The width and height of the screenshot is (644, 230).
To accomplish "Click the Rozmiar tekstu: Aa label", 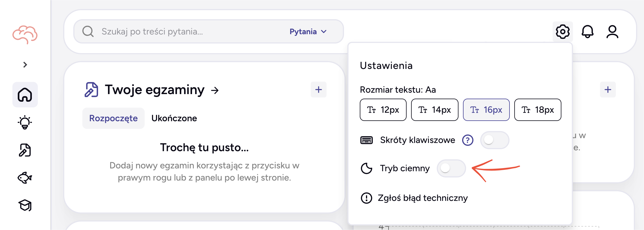I will pos(398,90).
